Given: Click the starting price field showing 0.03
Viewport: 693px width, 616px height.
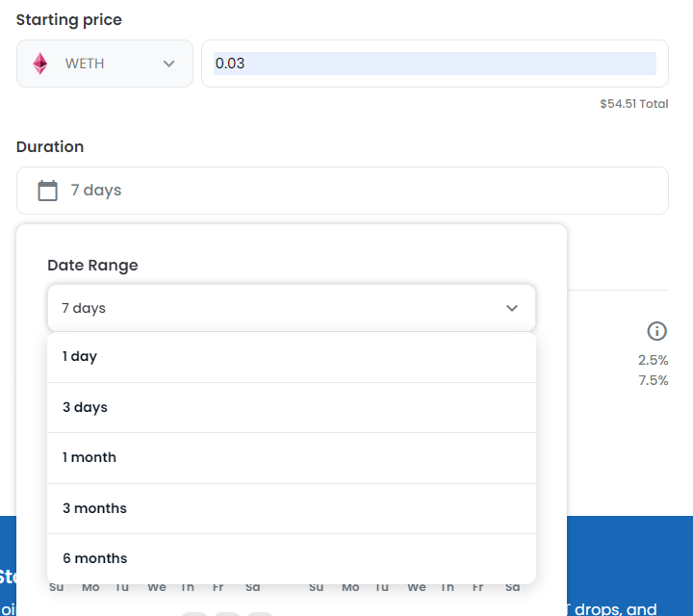Looking at the screenshot, I should click(x=435, y=64).
